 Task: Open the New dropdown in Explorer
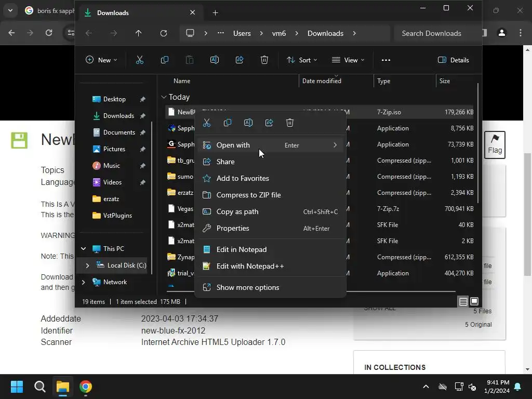[x=101, y=60]
